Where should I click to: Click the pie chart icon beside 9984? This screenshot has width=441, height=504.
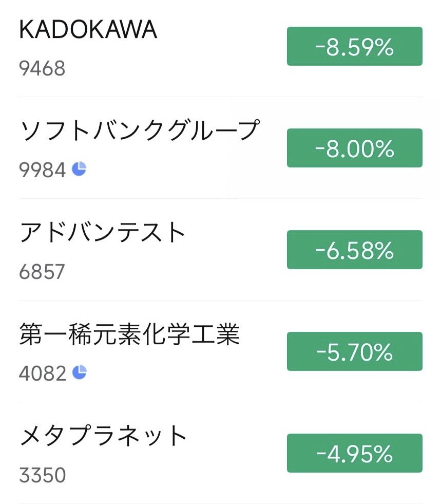pyautogui.click(x=79, y=169)
